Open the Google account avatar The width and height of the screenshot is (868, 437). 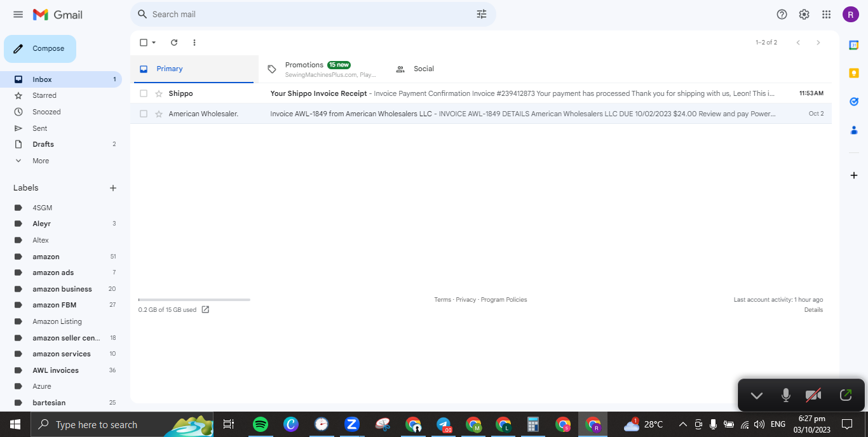[851, 14]
